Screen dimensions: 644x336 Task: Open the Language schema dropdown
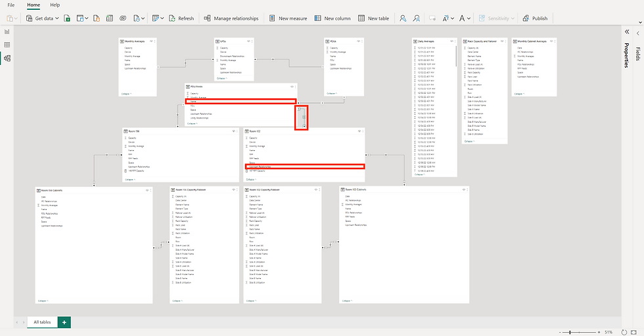452,18
